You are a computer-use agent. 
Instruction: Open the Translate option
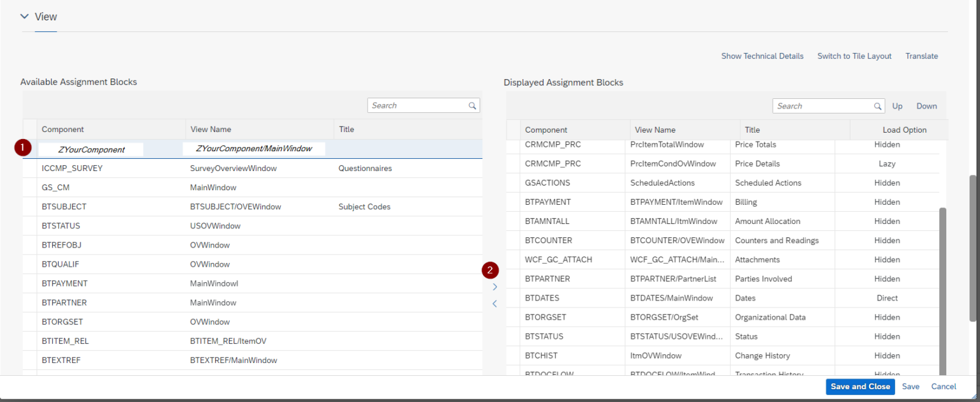pyautogui.click(x=921, y=56)
